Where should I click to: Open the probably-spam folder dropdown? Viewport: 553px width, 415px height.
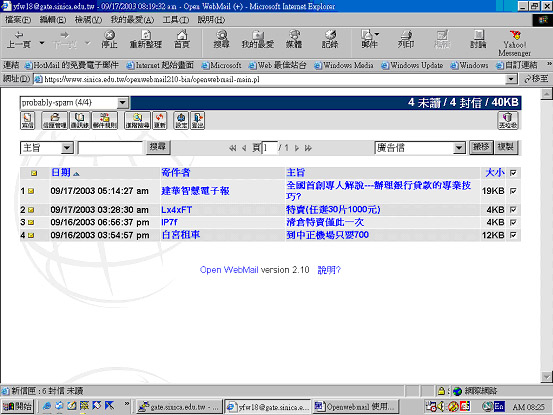coord(122,103)
